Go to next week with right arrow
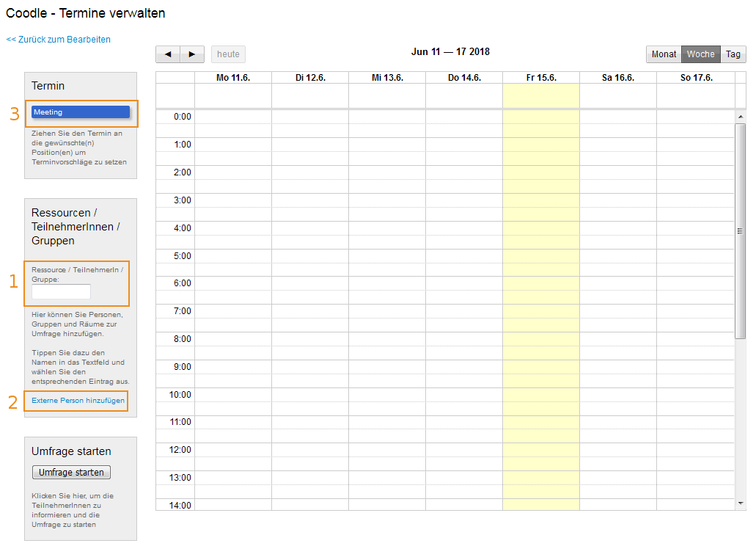The image size is (756, 546). pyautogui.click(x=192, y=54)
